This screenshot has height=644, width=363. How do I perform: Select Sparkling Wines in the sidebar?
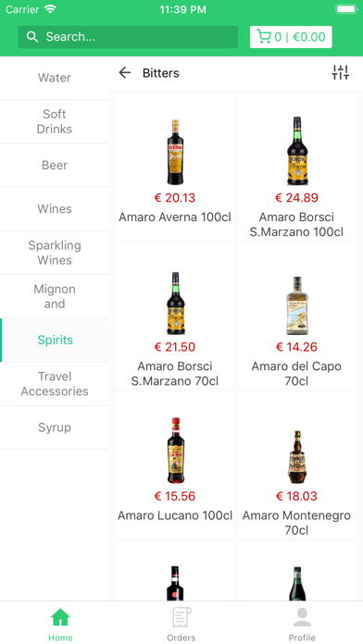pos(55,253)
